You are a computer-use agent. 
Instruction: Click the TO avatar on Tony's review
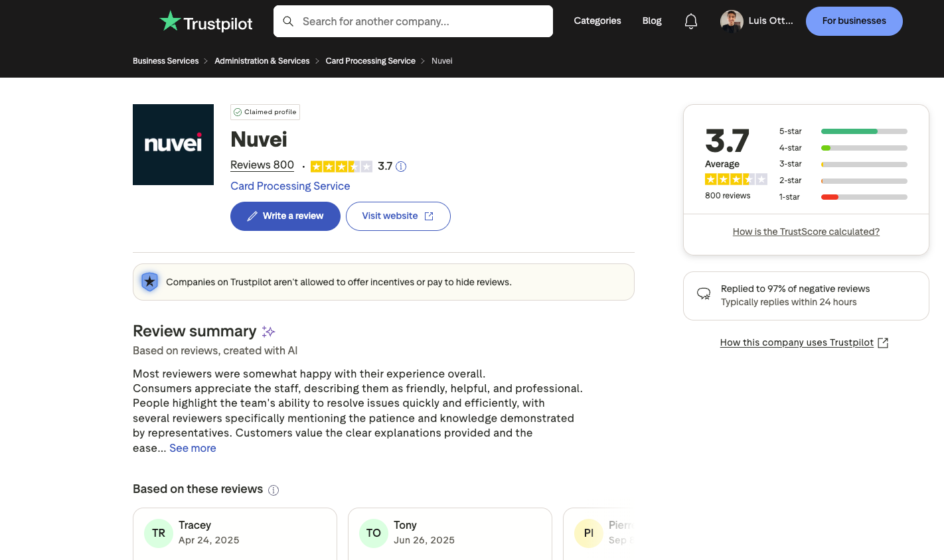point(374,533)
